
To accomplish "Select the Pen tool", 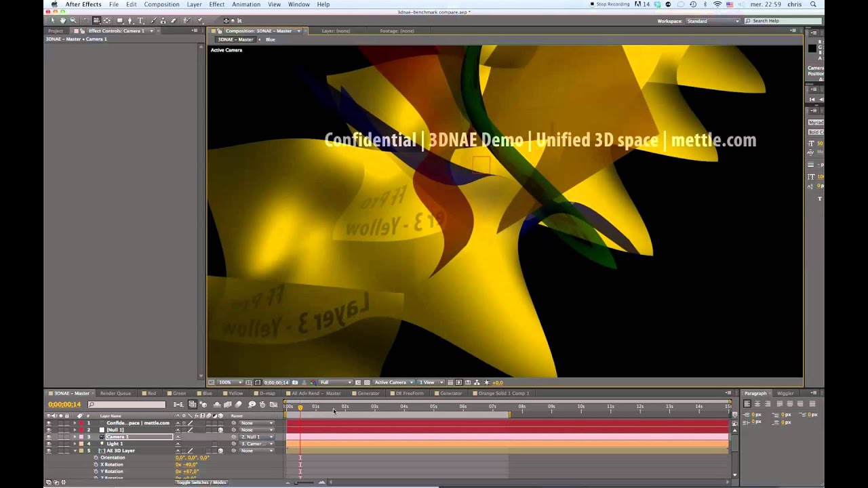I will tap(130, 20).
